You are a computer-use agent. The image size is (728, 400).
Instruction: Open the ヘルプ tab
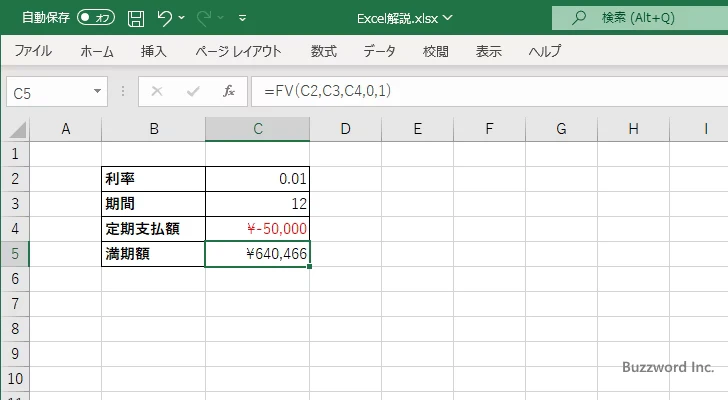click(x=545, y=51)
